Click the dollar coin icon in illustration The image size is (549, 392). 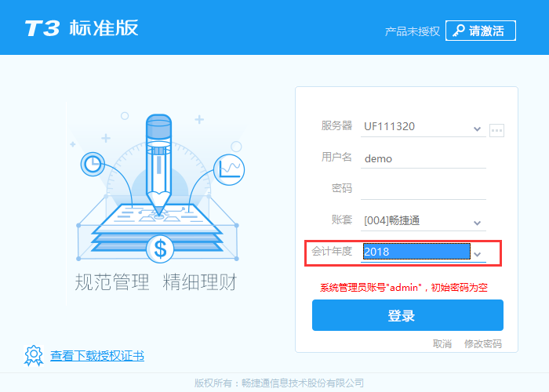[160, 249]
